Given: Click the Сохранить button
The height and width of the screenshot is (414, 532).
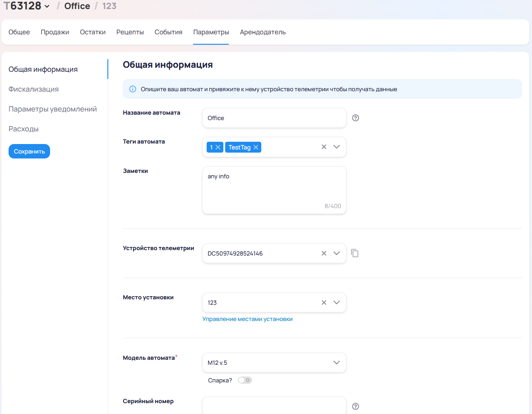Looking at the screenshot, I should (x=29, y=152).
